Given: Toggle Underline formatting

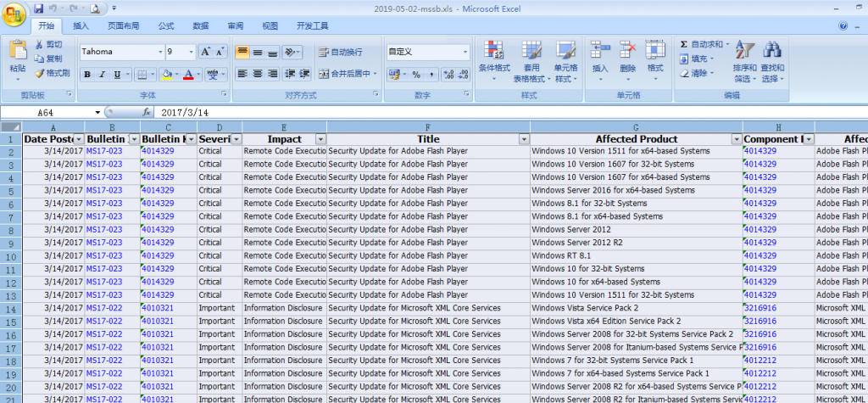Looking at the screenshot, I should tap(117, 75).
